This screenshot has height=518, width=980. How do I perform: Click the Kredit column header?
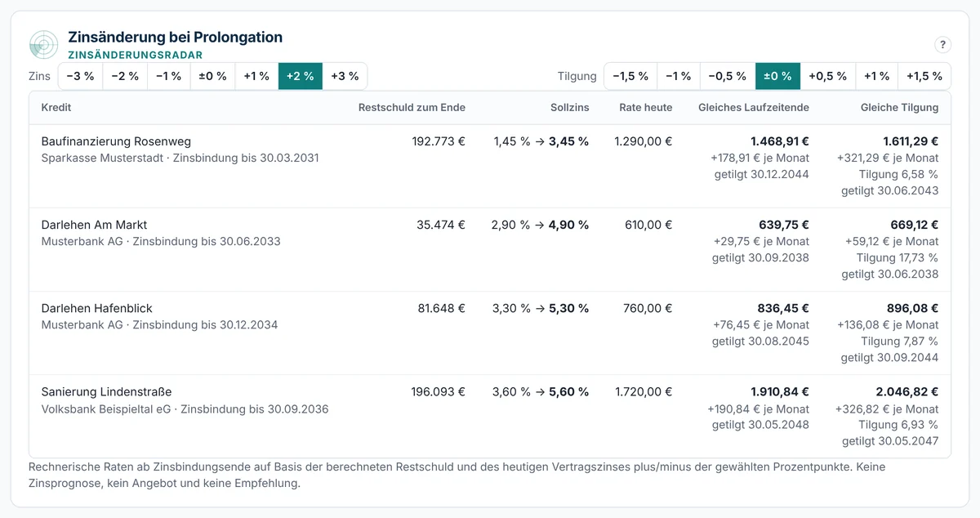tap(56, 107)
